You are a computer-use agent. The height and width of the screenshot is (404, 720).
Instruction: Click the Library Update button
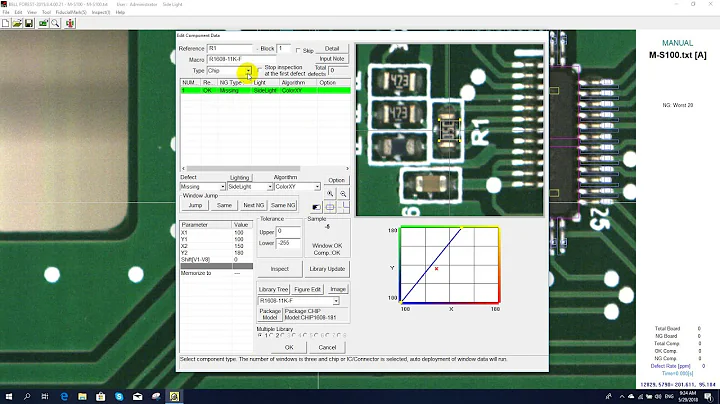[327, 269]
